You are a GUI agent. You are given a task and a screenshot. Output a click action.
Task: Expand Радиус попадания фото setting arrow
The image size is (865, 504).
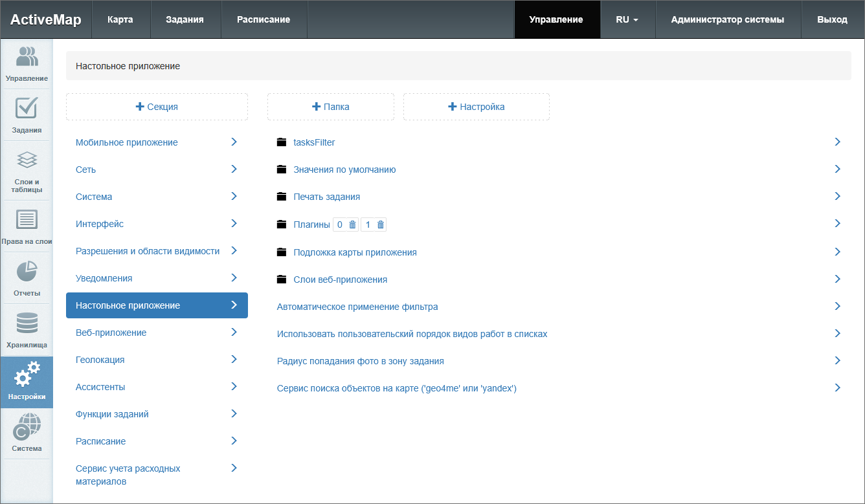click(837, 360)
